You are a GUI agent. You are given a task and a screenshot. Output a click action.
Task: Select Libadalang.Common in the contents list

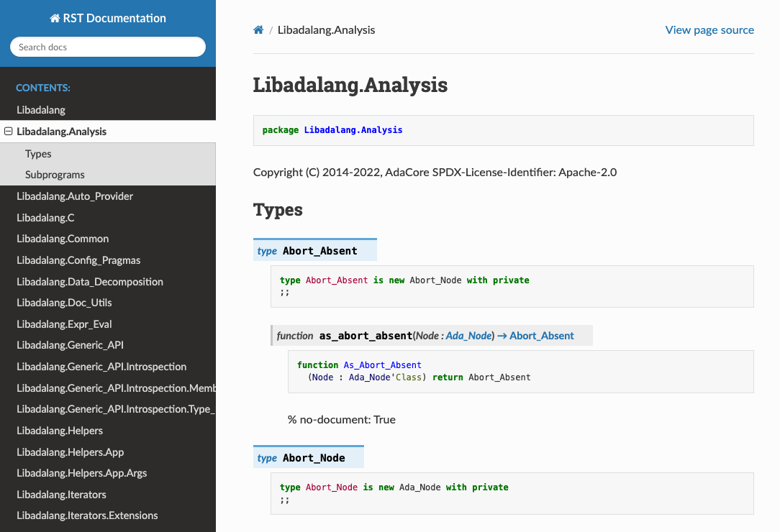pyautogui.click(x=62, y=238)
